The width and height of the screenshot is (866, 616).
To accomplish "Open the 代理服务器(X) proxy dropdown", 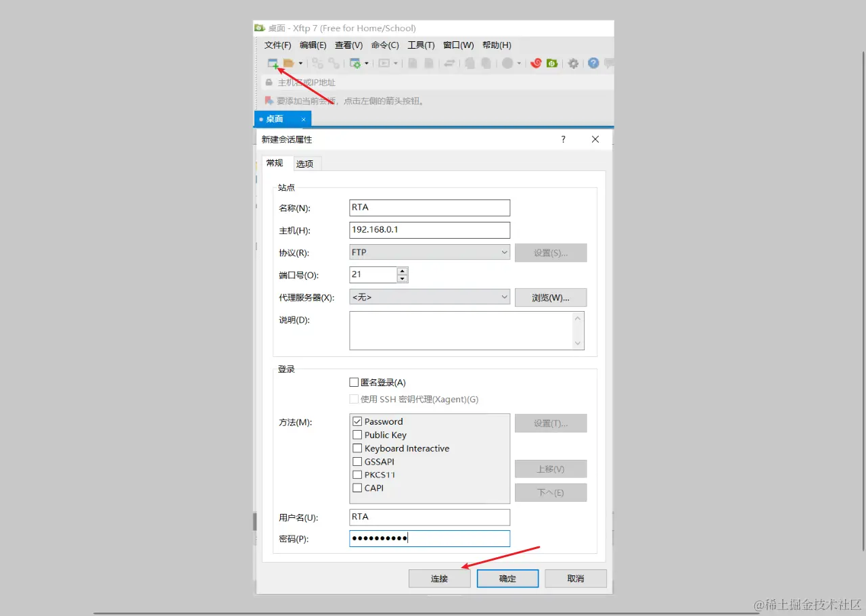I will point(430,297).
